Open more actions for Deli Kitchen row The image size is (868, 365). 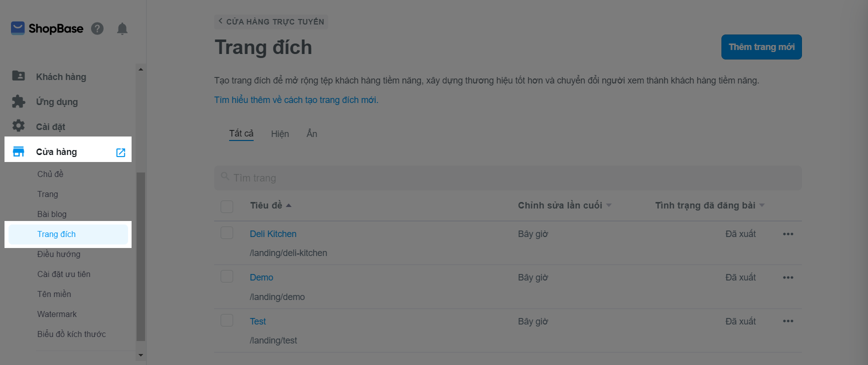click(x=788, y=234)
